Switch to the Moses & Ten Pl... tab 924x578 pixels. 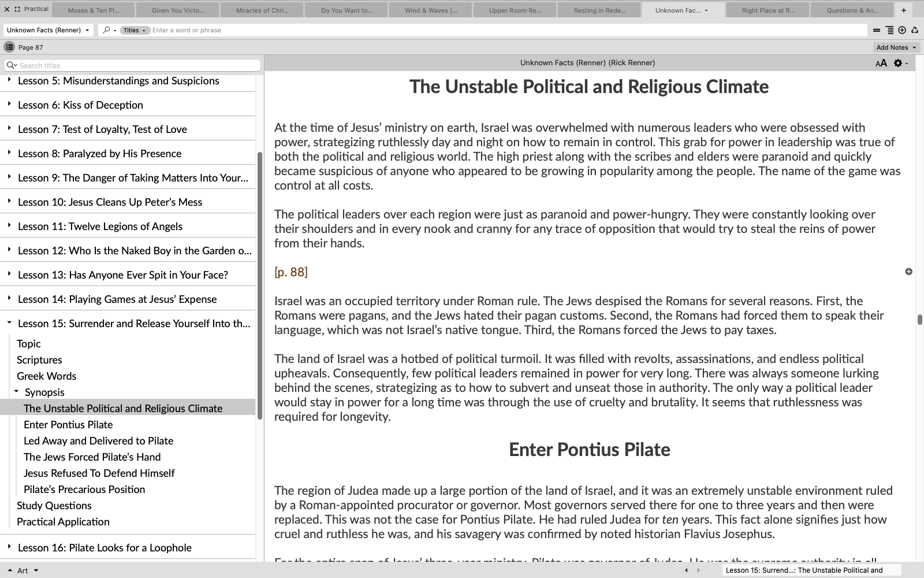pos(94,10)
